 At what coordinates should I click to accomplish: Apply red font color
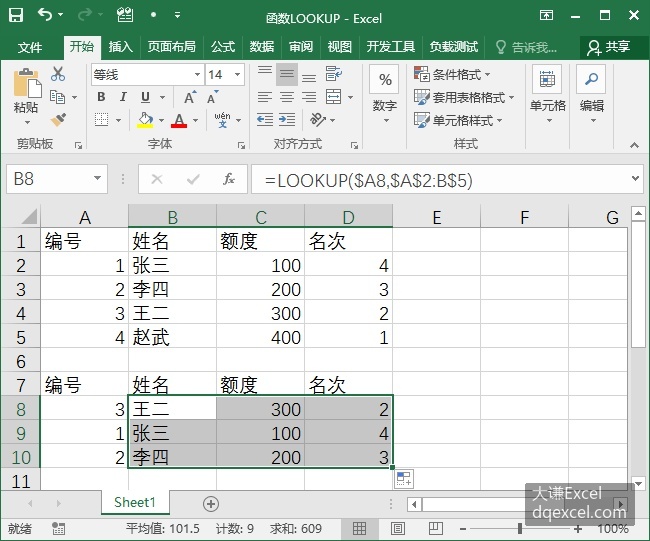pos(179,120)
